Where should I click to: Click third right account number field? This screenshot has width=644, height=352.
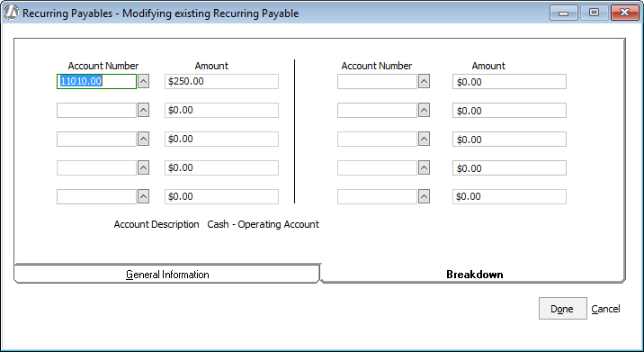(378, 139)
